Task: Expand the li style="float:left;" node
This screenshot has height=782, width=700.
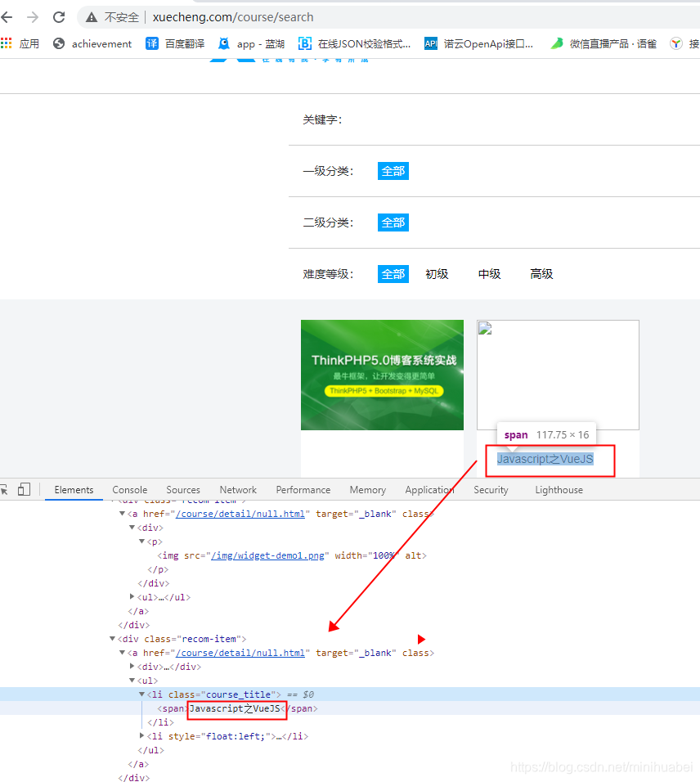Action: tap(142, 735)
